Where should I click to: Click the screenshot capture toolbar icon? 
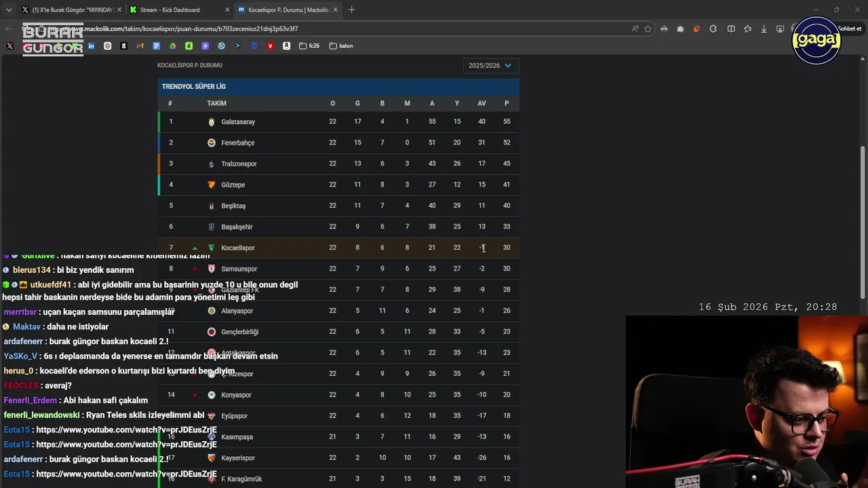click(x=780, y=28)
